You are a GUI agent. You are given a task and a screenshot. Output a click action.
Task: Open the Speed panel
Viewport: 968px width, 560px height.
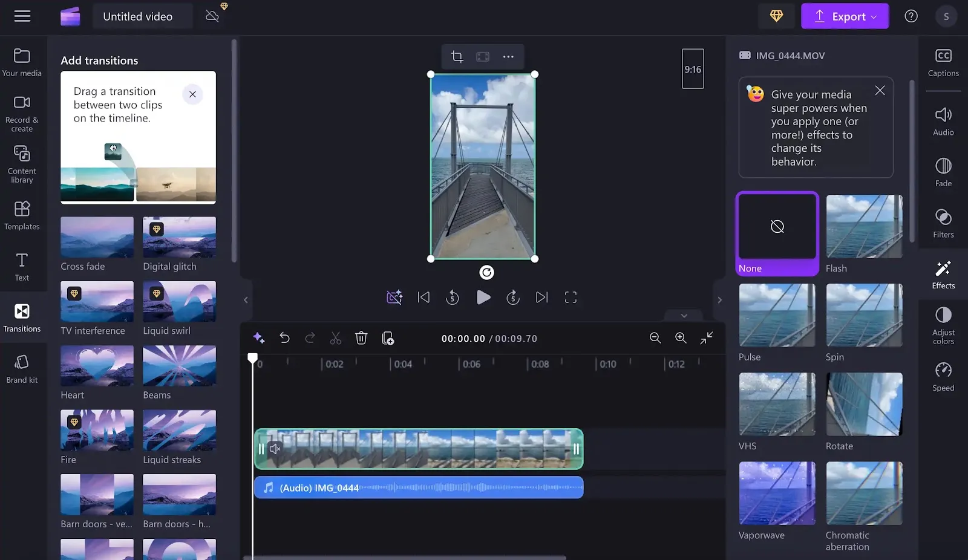tap(943, 377)
